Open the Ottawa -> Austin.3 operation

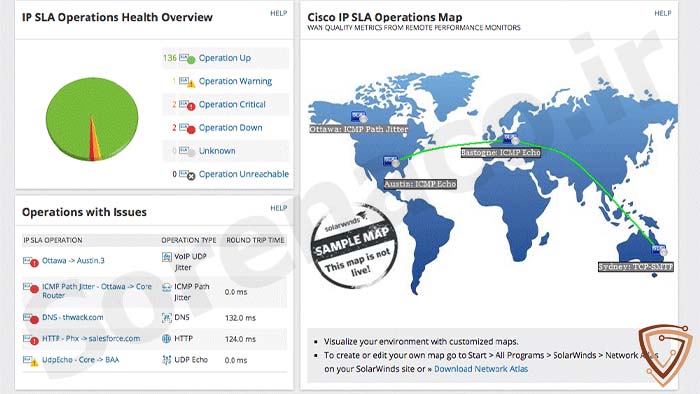(73, 260)
